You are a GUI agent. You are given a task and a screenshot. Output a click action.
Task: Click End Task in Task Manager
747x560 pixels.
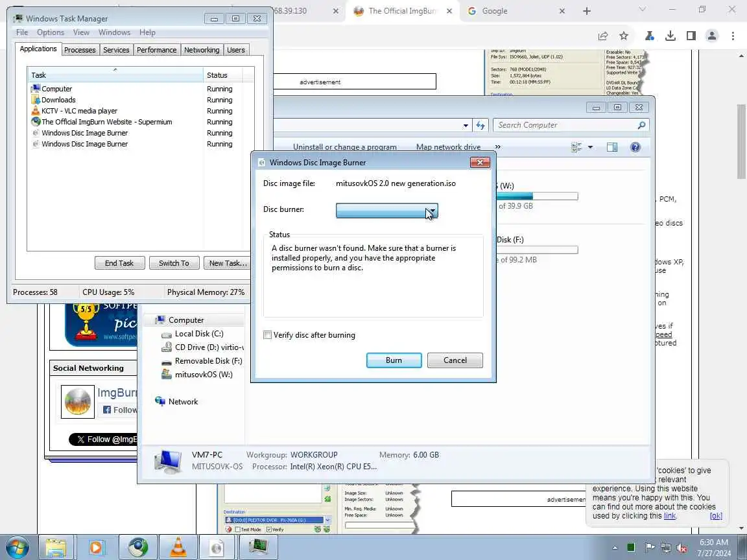[119, 263]
